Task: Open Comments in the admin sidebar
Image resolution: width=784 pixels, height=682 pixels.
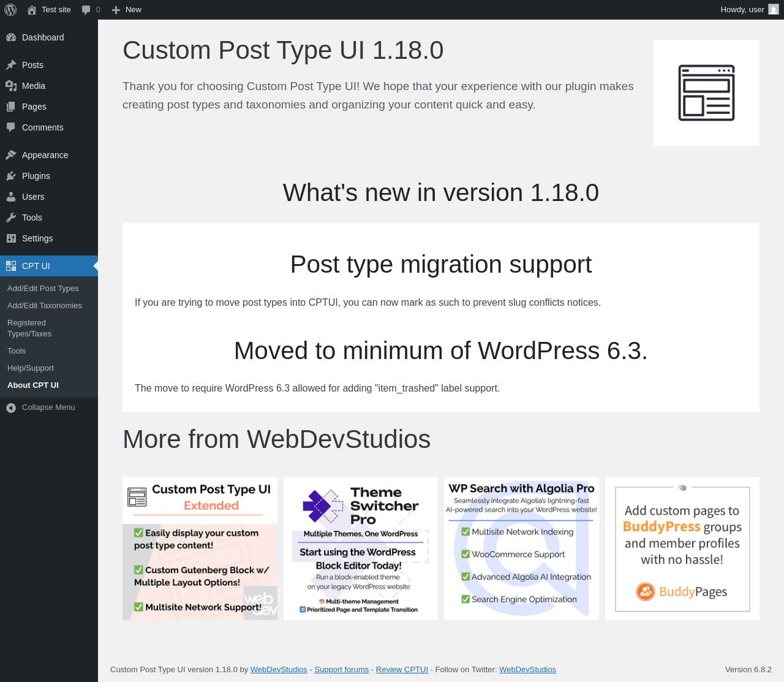Action: point(43,127)
